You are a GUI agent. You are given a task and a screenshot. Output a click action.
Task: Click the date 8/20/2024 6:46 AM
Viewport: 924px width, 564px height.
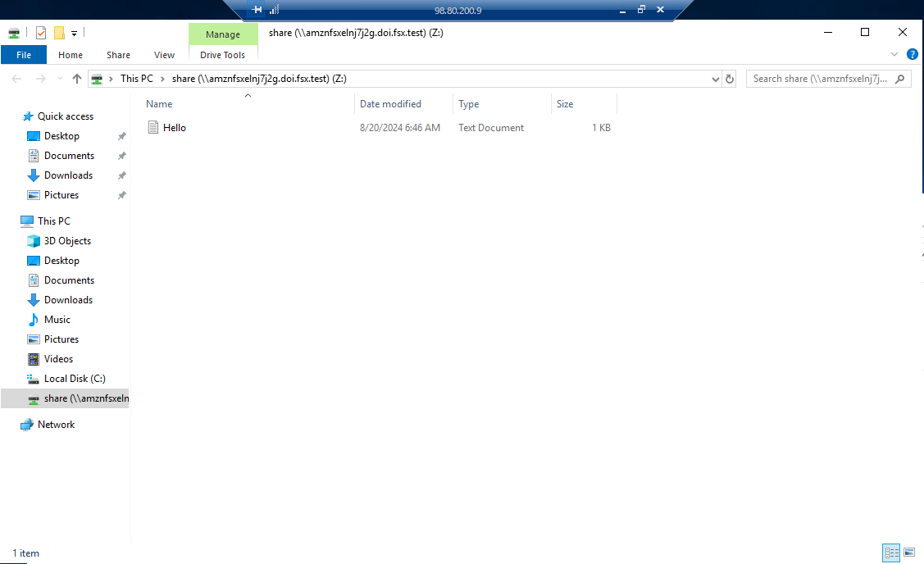point(399,127)
